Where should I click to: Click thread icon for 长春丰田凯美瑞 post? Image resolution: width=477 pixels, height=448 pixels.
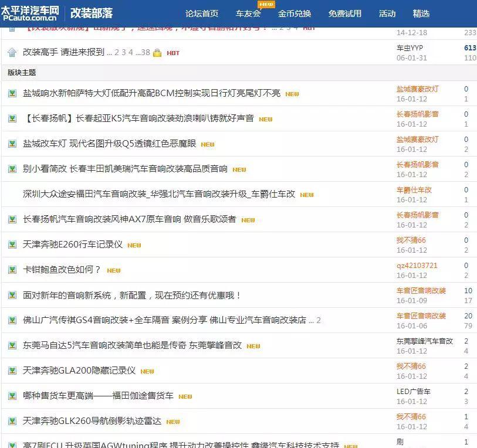click(12, 169)
